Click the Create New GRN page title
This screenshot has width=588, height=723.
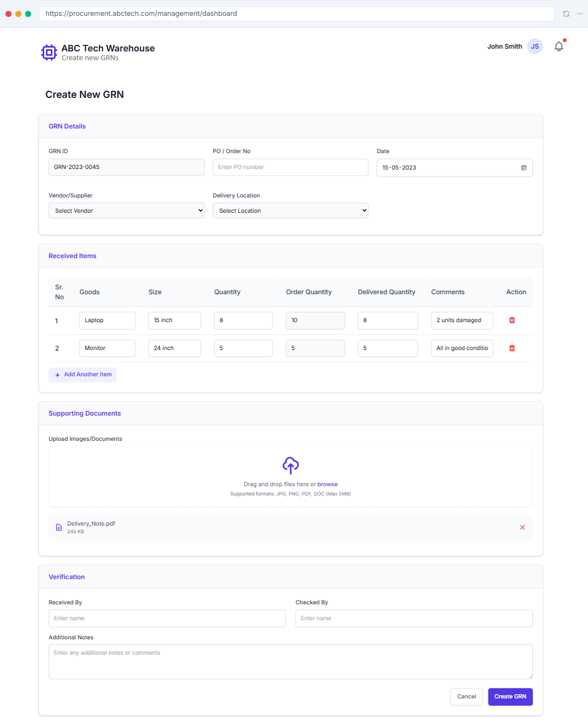click(85, 95)
